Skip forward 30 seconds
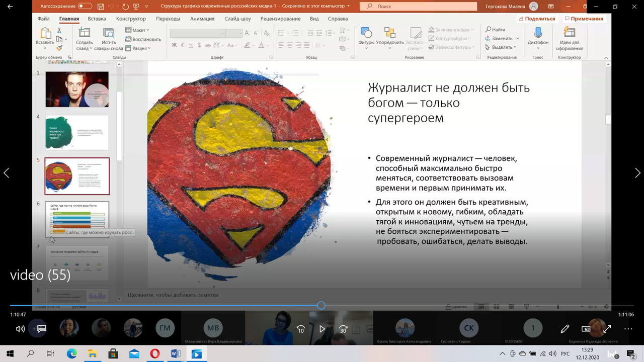This screenshot has height=362, width=644. pos(343,329)
